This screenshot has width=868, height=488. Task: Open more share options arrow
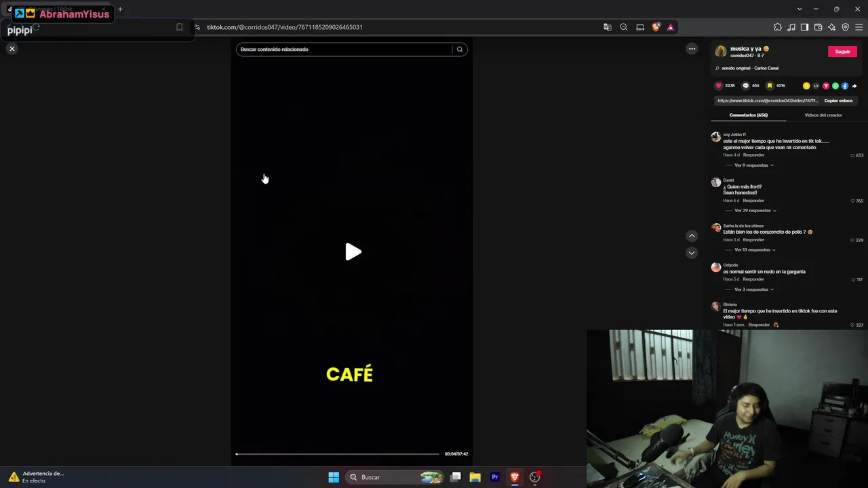click(x=854, y=86)
